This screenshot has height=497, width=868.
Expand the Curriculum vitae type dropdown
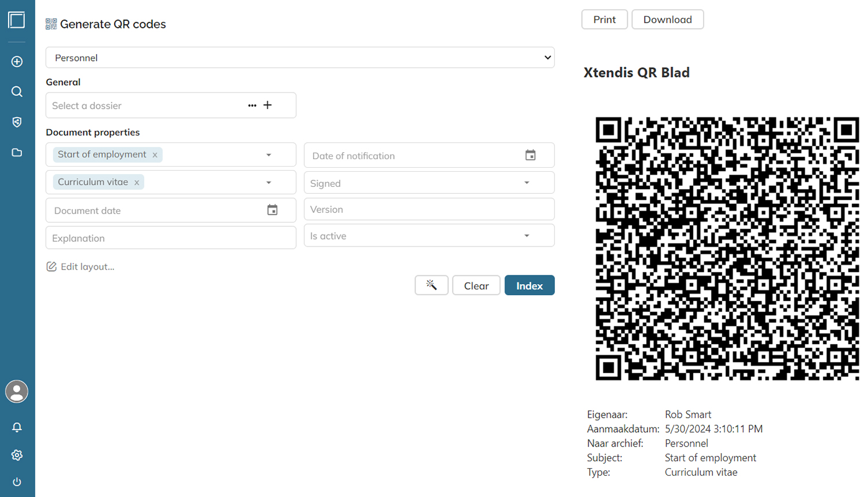[x=269, y=183]
